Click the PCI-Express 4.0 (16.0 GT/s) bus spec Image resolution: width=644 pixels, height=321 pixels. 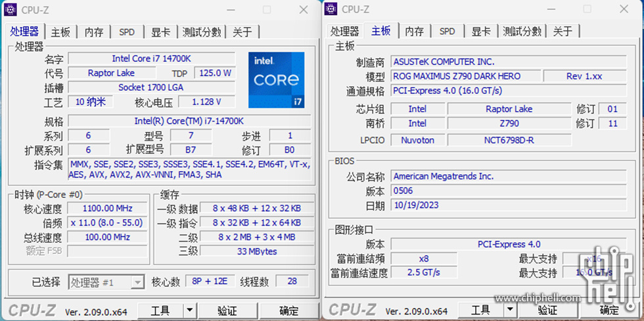tap(509, 90)
